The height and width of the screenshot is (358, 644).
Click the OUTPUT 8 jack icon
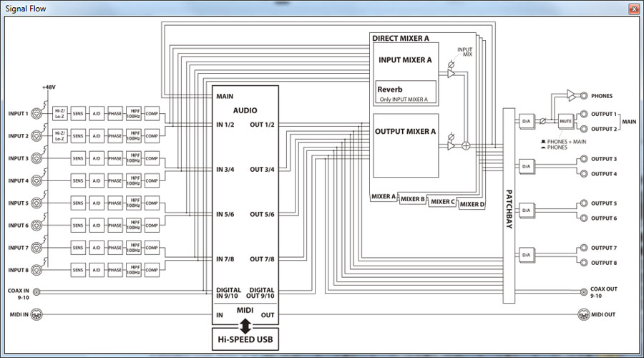[x=585, y=263]
